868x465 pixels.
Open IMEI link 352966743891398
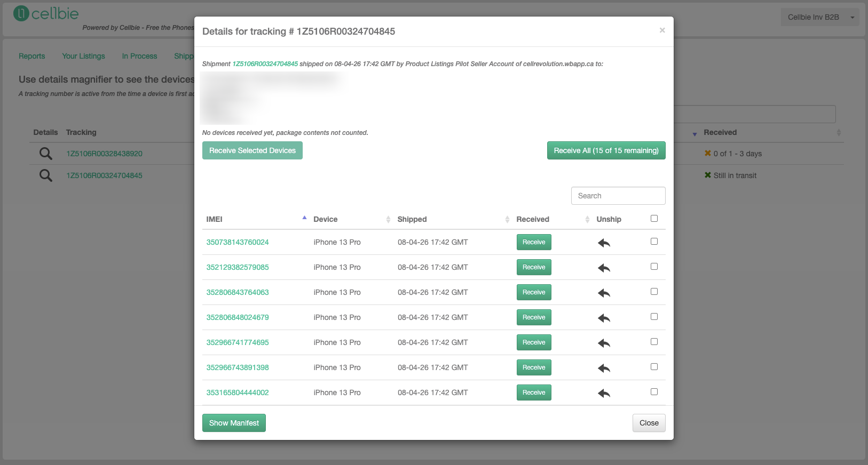pos(238,367)
